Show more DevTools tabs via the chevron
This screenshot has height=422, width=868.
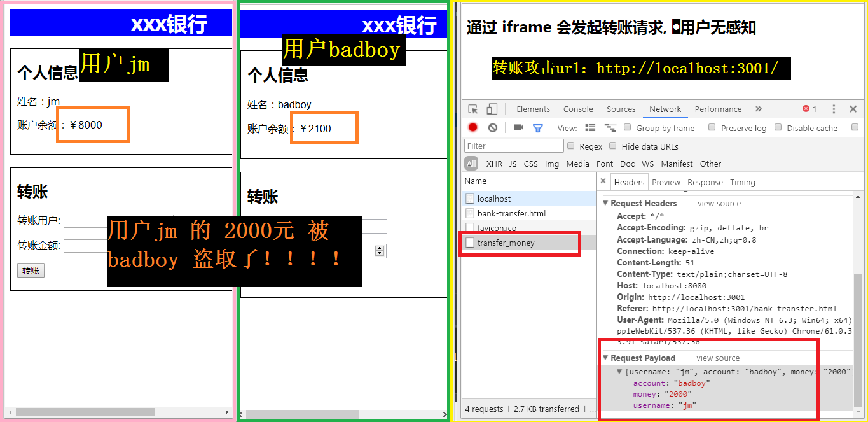pyautogui.click(x=758, y=109)
